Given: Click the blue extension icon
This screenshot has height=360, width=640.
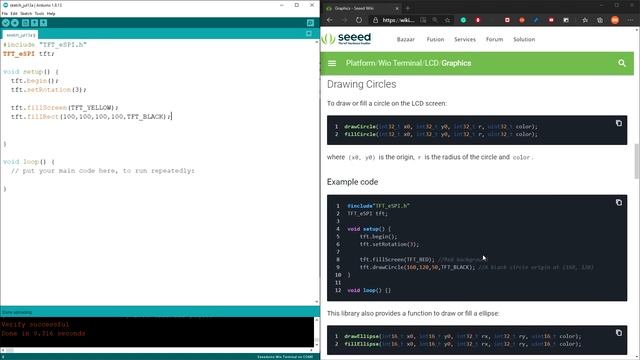Looking at the screenshot, I should click(536, 20).
